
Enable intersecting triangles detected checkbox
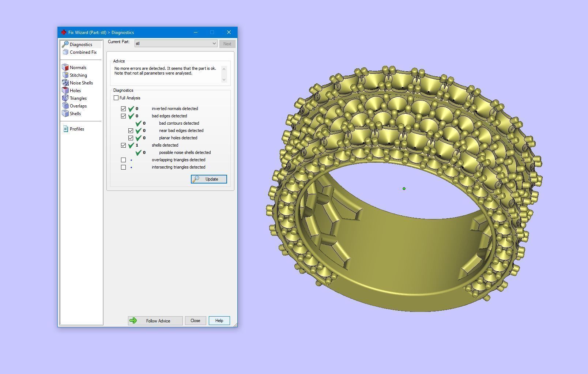coord(124,167)
